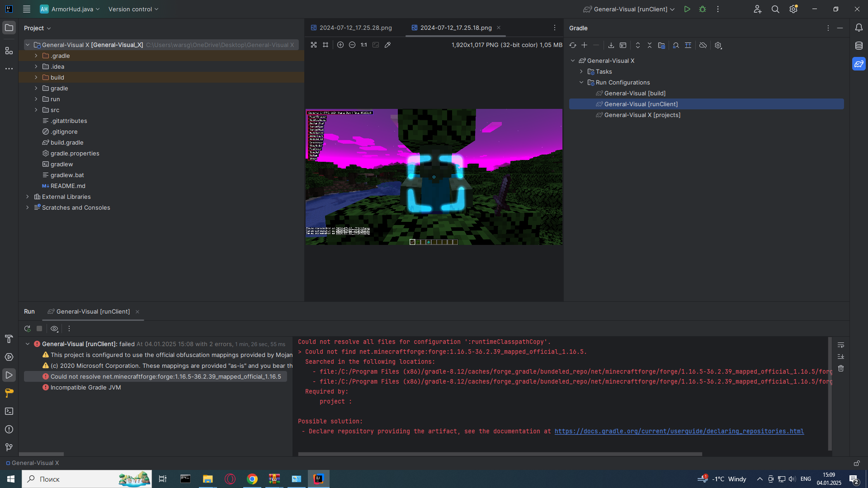Open Gradle build tool settings
The width and height of the screenshot is (868, 488).
(x=718, y=45)
